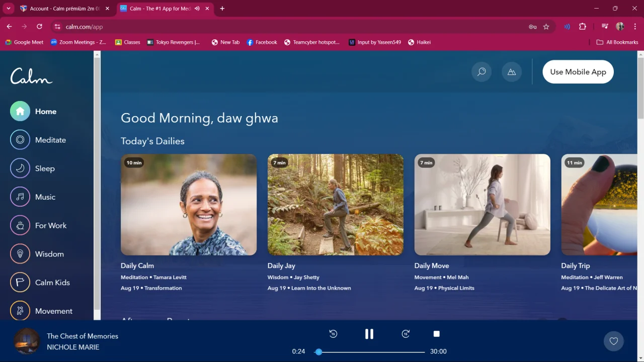The width and height of the screenshot is (644, 362).
Task: Open the Sleep moon icon
Action: (x=20, y=168)
